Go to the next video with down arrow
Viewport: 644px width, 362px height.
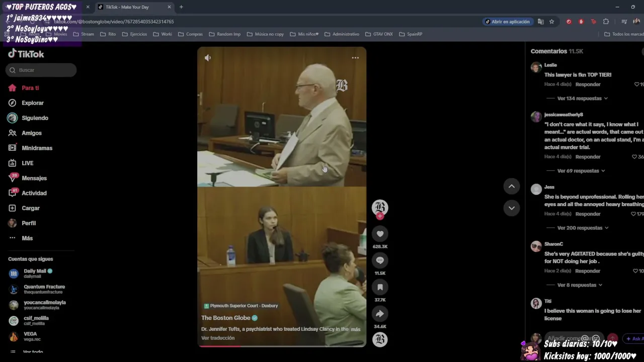(512, 208)
